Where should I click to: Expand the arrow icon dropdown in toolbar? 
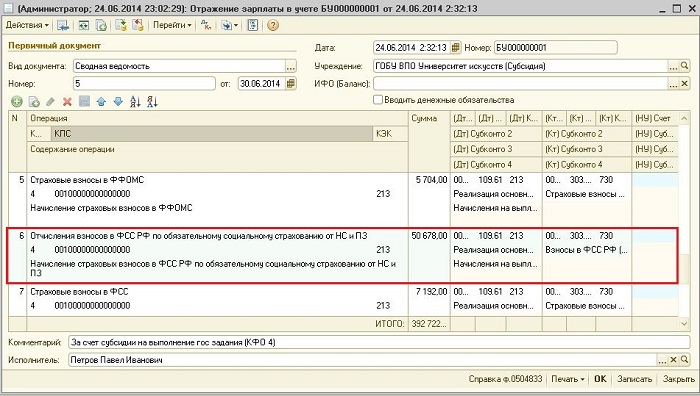click(x=229, y=25)
